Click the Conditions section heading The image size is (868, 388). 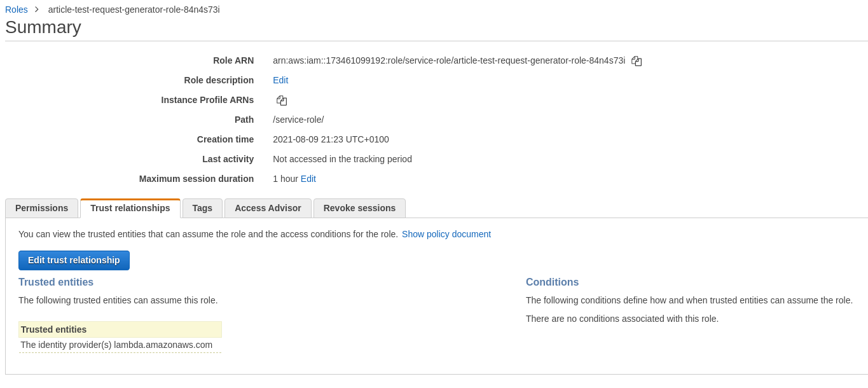(552, 282)
